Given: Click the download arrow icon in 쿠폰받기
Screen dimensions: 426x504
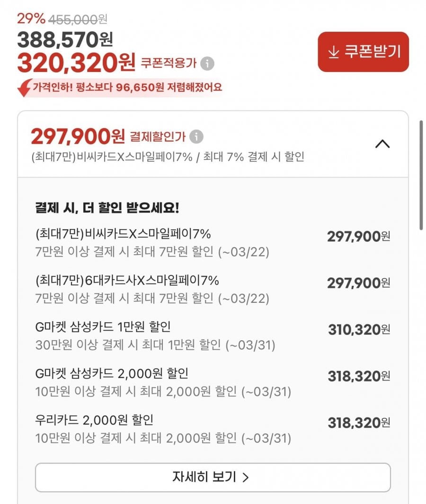Looking at the screenshot, I should click(334, 52).
